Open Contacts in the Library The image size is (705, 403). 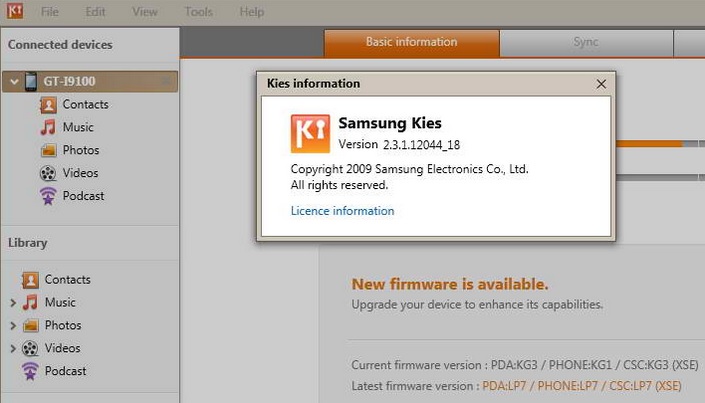[x=67, y=280]
